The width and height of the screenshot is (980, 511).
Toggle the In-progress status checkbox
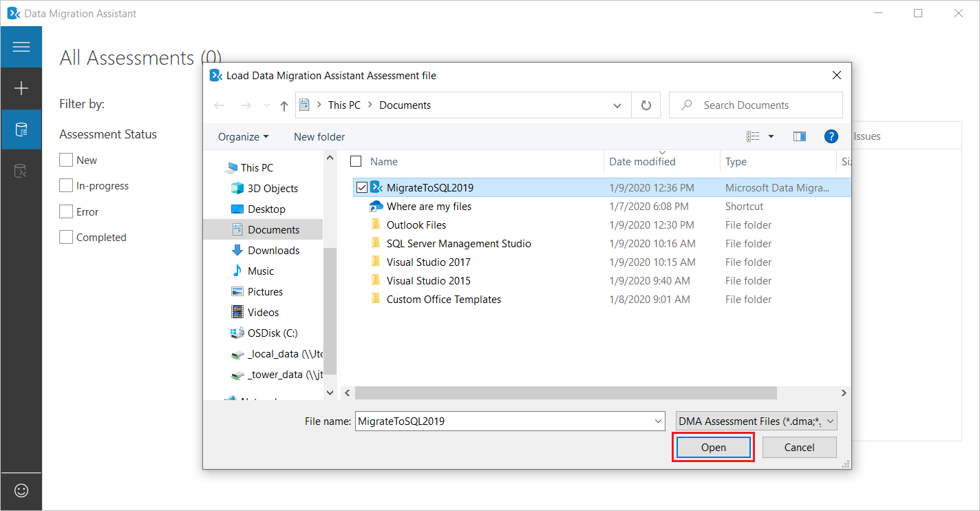pos(66,185)
